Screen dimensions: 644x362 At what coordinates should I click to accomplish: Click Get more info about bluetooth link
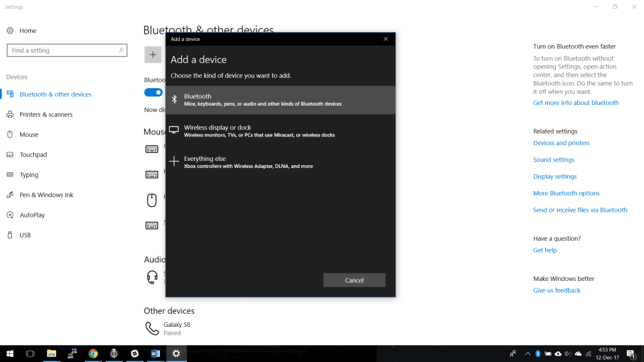(575, 103)
